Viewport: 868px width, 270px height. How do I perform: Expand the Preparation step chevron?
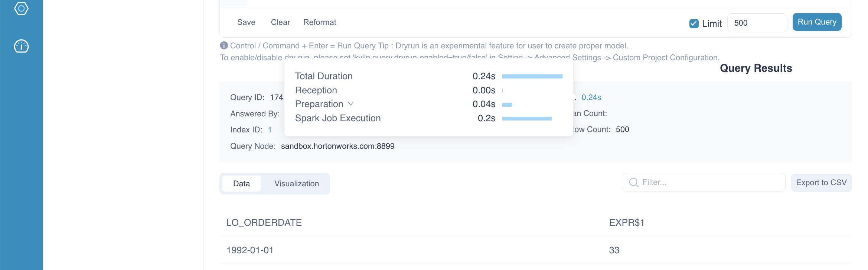tap(351, 104)
